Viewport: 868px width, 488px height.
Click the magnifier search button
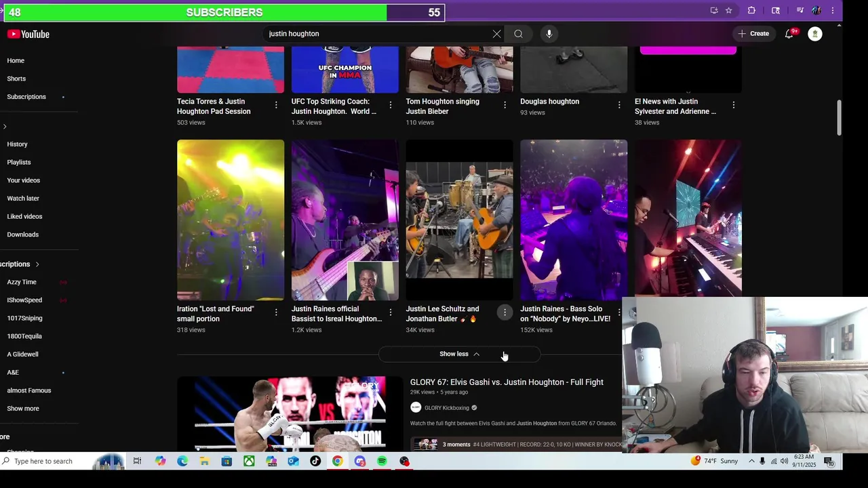click(x=518, y=34)
